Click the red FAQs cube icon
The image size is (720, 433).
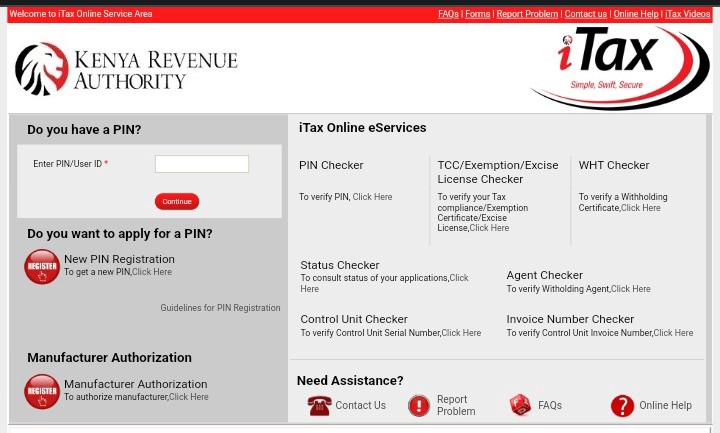coord(520,405)
